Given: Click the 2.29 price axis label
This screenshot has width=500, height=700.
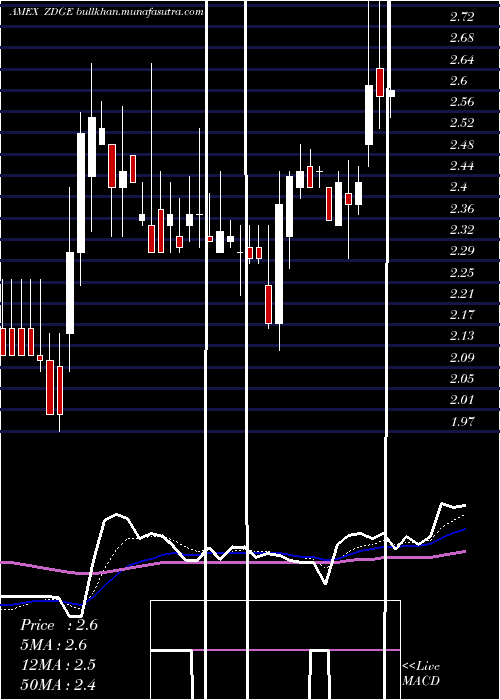Looking at the screenshot, I should point(462,251).
